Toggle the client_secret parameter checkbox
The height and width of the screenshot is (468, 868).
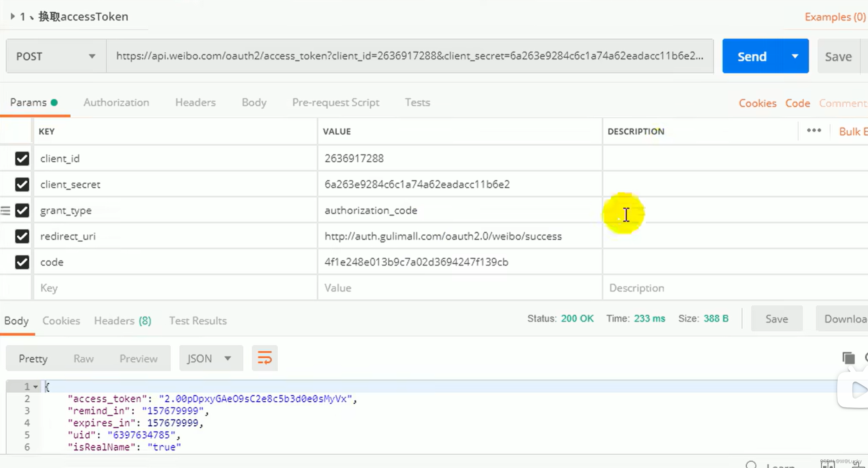[22, 184]
